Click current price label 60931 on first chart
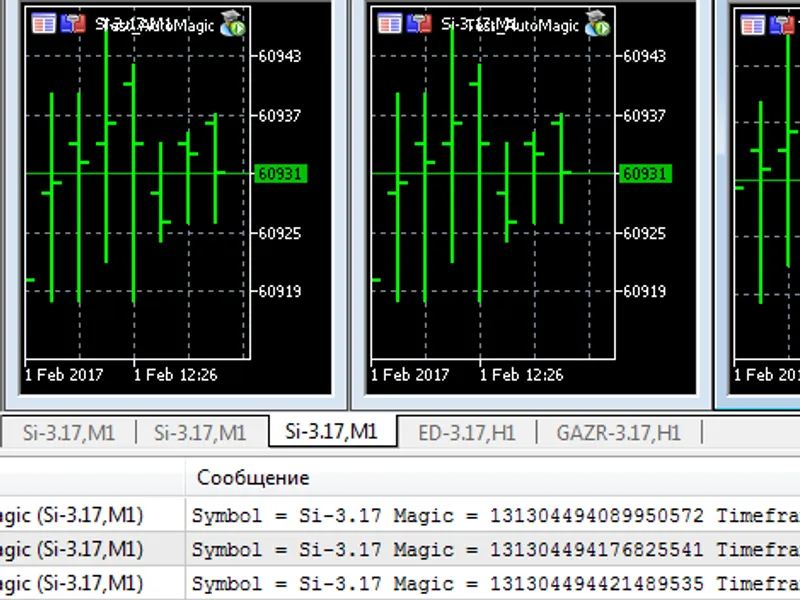This screenshot has height=600, width=800. click(x=281, y=173)
